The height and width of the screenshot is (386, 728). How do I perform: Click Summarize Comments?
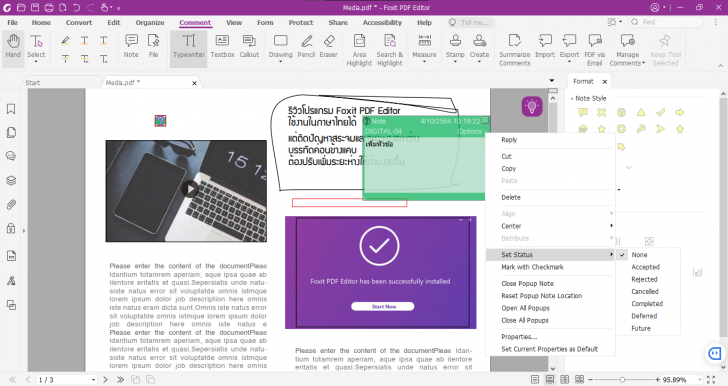click(514, 50)
